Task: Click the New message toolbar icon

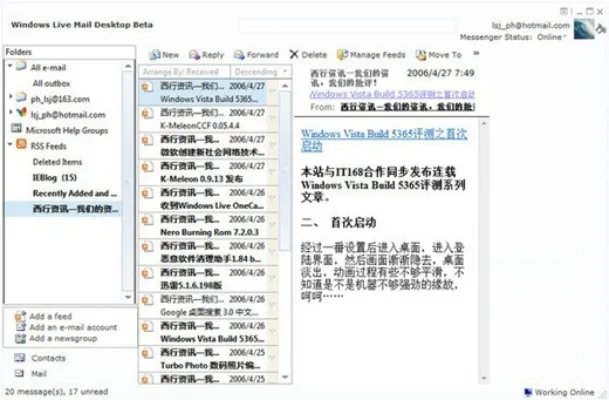Action: pyautogui.click(x=155, y=55)
